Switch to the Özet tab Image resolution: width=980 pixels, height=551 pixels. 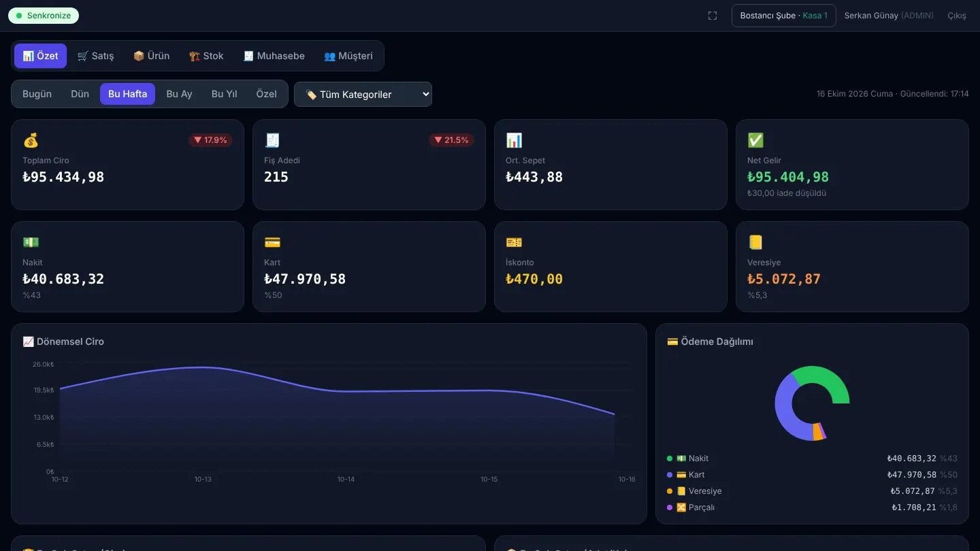pos(40,56)
